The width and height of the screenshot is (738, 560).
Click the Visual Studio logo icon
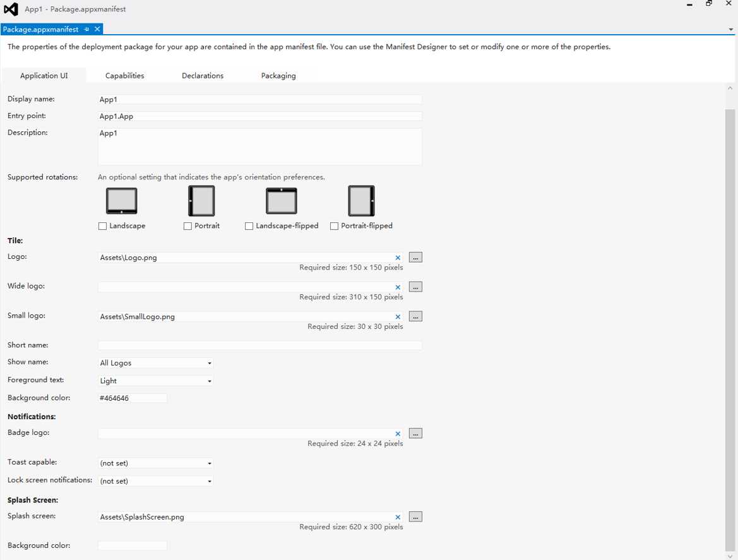point(11,9)
